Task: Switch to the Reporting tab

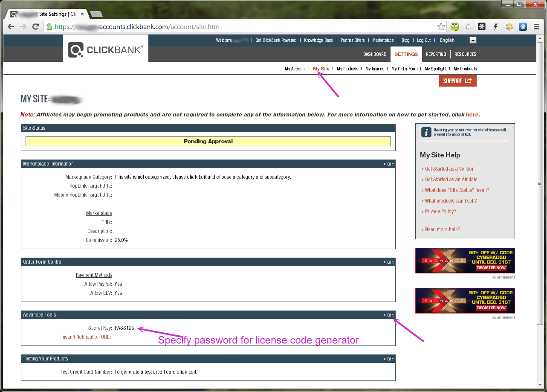Action: (436, 54)
